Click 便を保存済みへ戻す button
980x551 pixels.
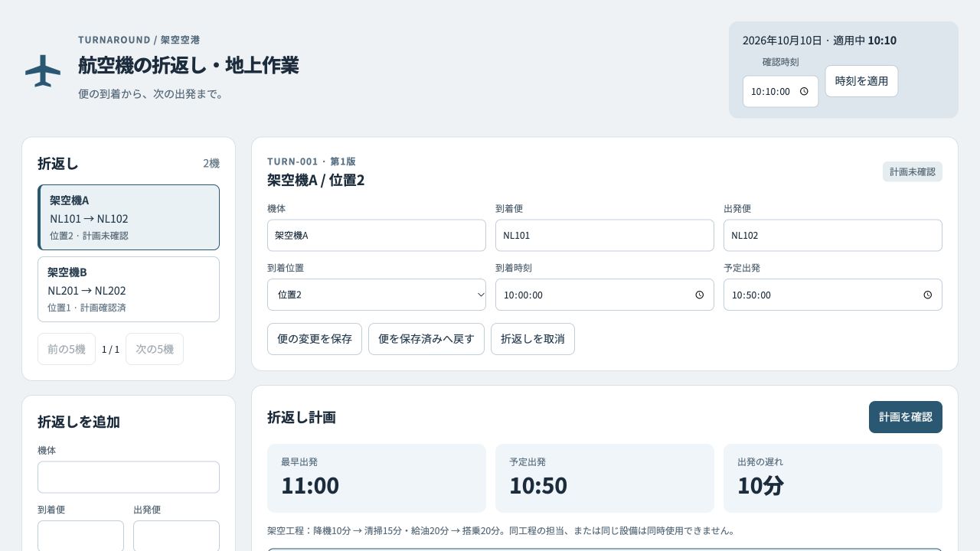426,339
